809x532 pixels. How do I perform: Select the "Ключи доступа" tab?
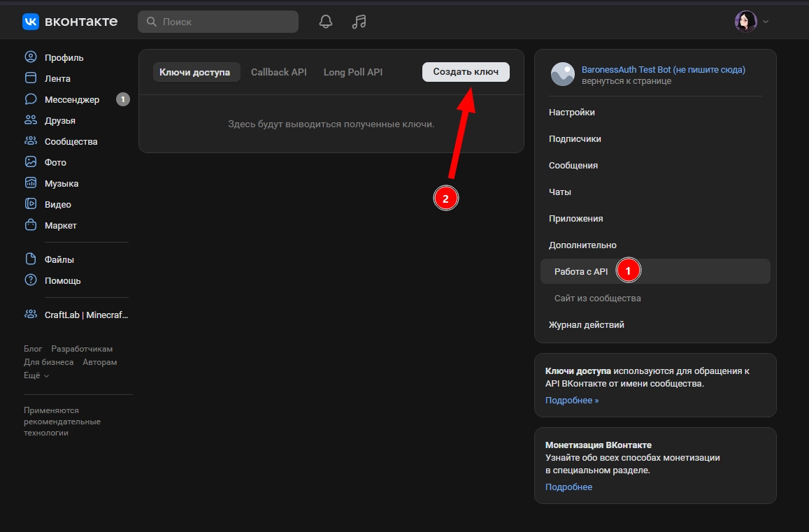point(194,72)
